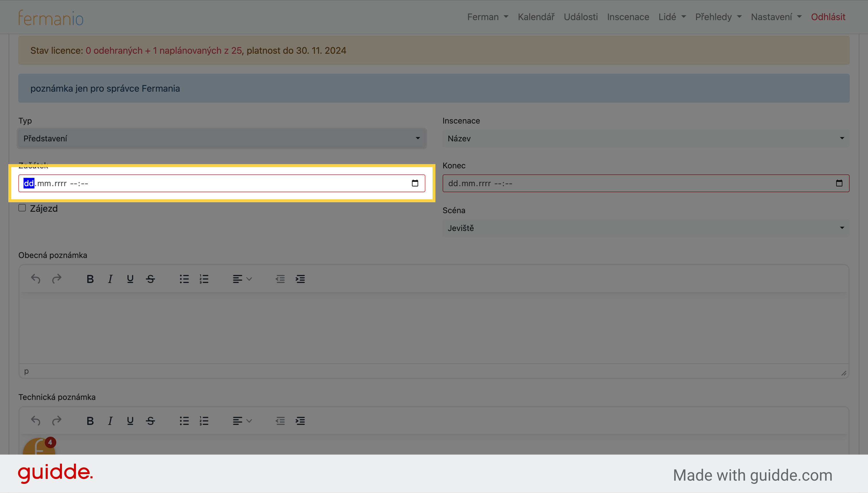Open the Inscenace dropdown showing Název
Viewport: 868px width, 493px height.
point(646,138)
